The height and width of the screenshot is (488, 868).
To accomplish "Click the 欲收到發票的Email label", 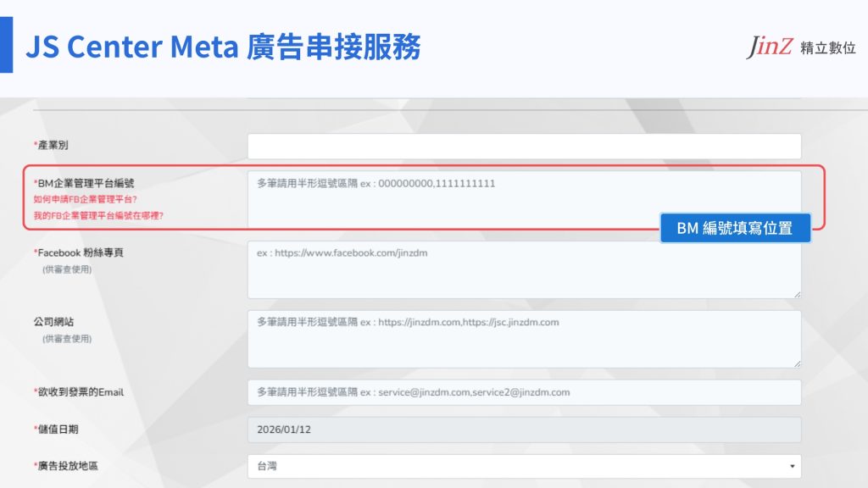I will 80,392.
